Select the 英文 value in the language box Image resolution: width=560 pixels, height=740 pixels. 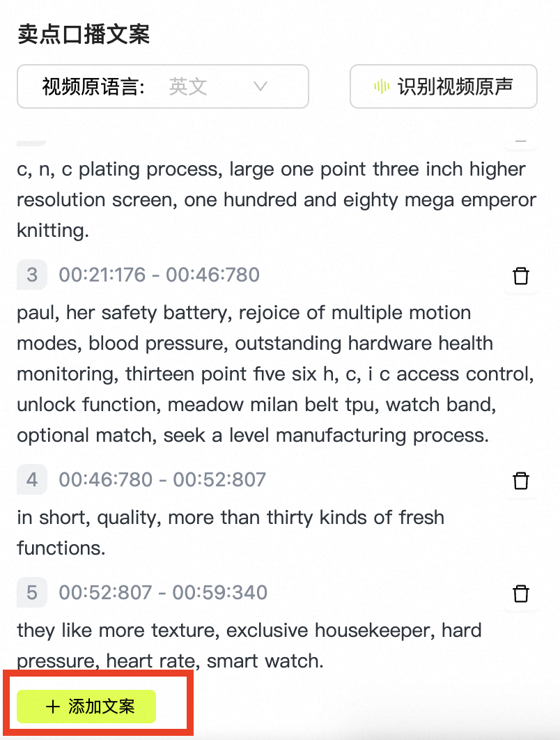pos(188,86)
